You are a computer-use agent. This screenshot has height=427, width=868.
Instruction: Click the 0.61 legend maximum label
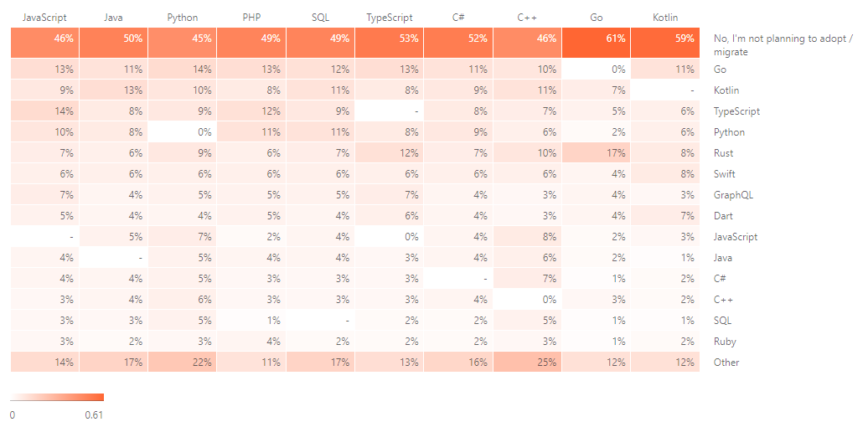tap(94, 414)
